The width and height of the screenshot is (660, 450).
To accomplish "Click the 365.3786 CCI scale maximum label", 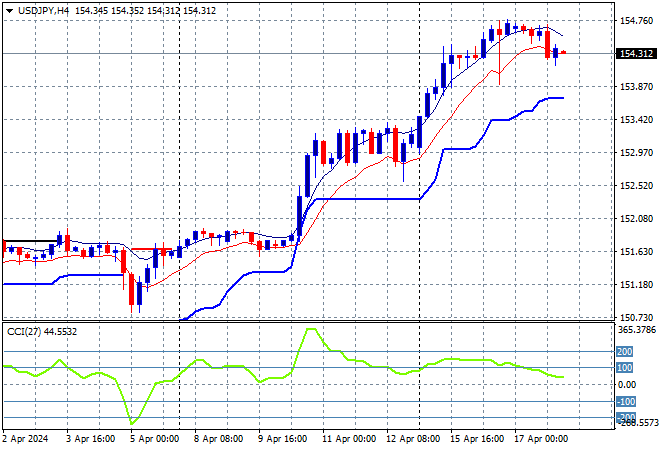I will (637, 329).
